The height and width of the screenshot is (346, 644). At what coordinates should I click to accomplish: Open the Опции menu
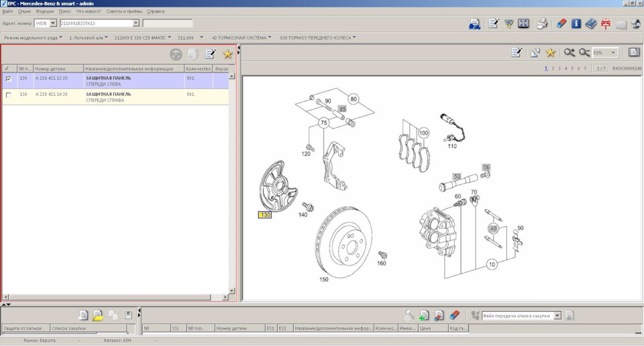(x=24, y=11)
